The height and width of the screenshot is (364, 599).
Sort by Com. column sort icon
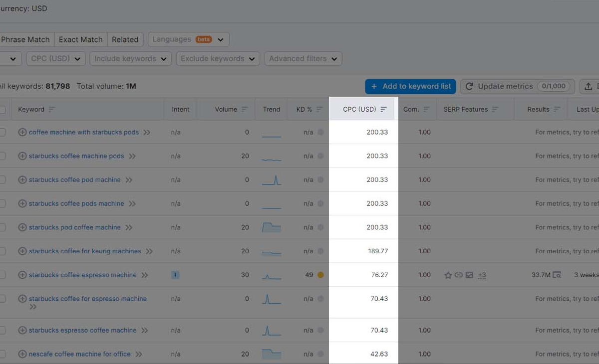tap(426, 109)
